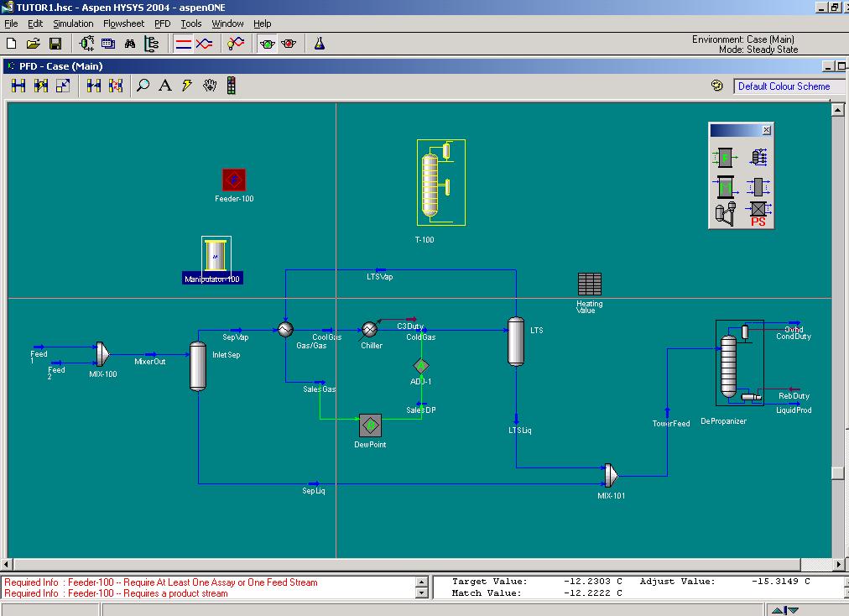Click the smiley colour scheme icon

click(x=717, y=86)
